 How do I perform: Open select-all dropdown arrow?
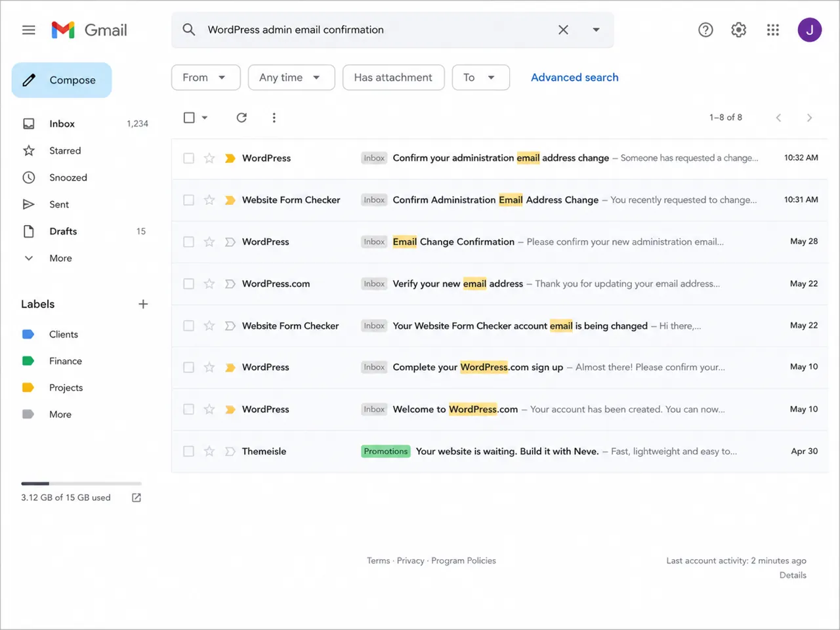pos(205,117)
